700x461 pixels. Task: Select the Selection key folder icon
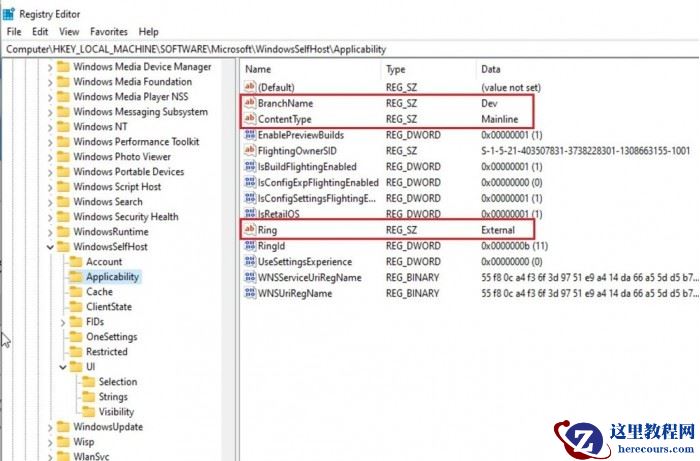click(89, 382)
